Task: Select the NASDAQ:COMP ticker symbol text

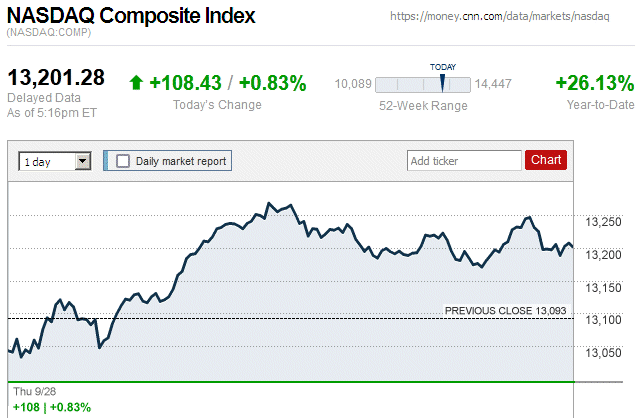Action: (48, 34)
